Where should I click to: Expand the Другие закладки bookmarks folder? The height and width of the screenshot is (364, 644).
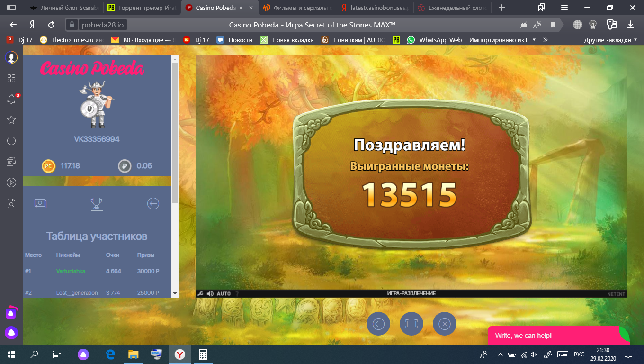(610, 40)
